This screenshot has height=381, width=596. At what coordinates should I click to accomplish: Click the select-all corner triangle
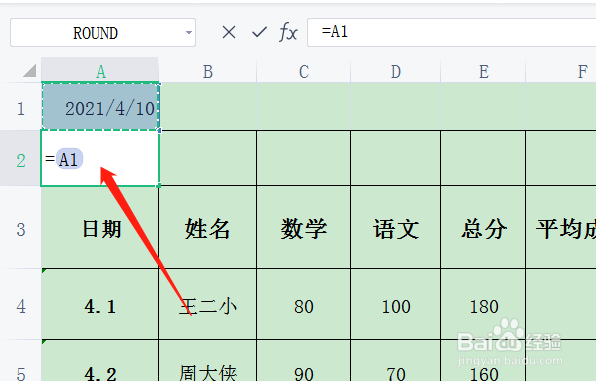click(30, 70)
